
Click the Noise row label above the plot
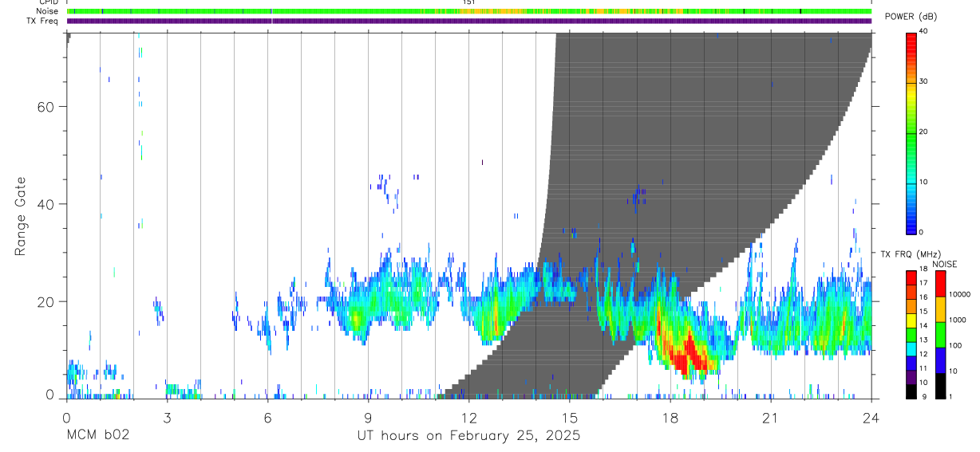coord(48,11)
